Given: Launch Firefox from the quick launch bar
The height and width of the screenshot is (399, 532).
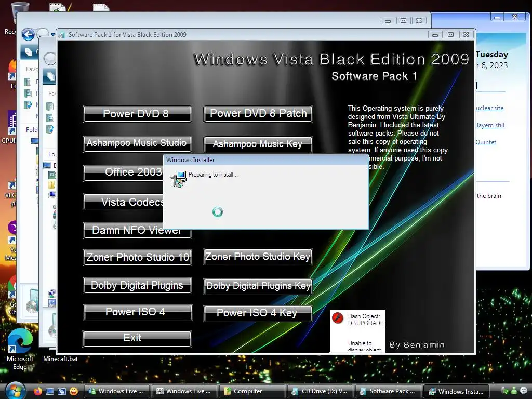Looking at the screenshot, I should pos(37,391).
